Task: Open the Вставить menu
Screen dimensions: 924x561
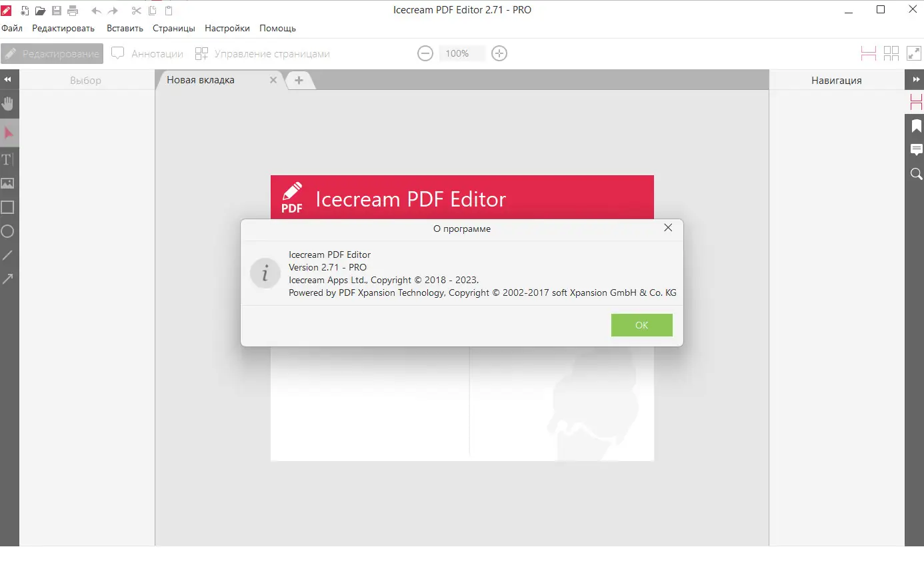Action: click(125, 29)
